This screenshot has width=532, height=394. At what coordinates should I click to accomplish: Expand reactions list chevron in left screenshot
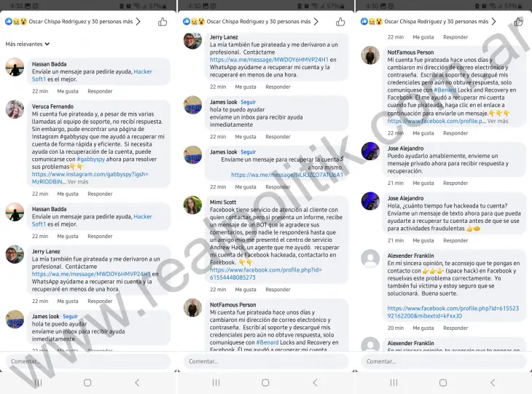[x=138, y=22]
